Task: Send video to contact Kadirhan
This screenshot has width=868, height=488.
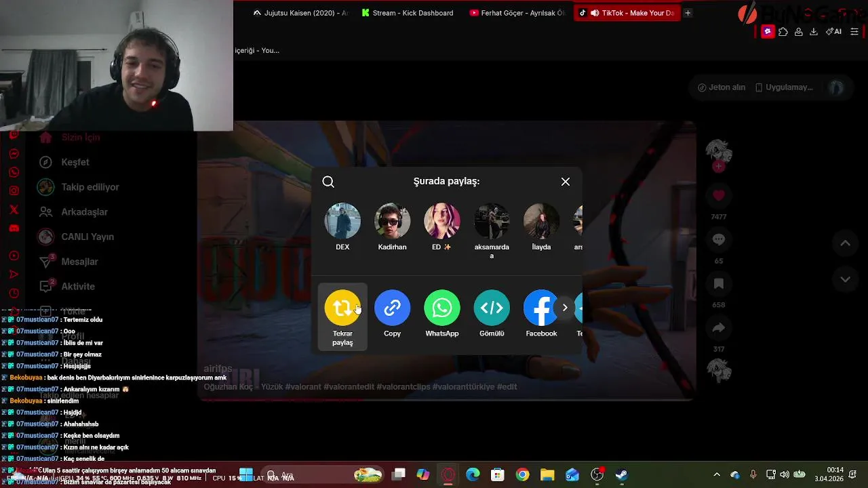Action: (392, 227)
